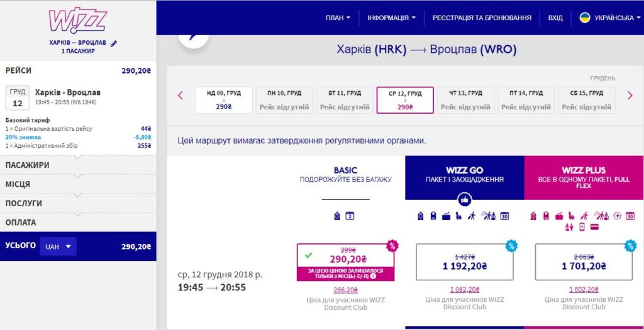The image size is (644, 330).
Task: Expand the МІСЦЯ section
Action: [78, 184]
